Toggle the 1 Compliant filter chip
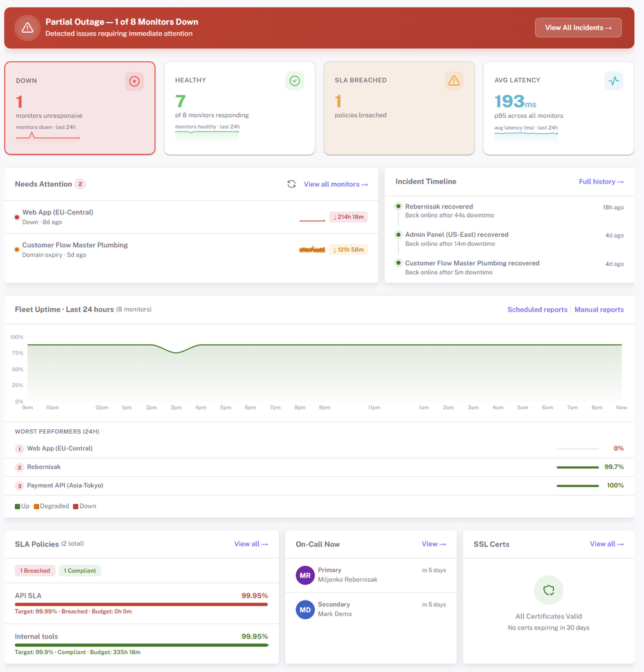The width and height of the screenshot is (644, 672). (79, 570)
